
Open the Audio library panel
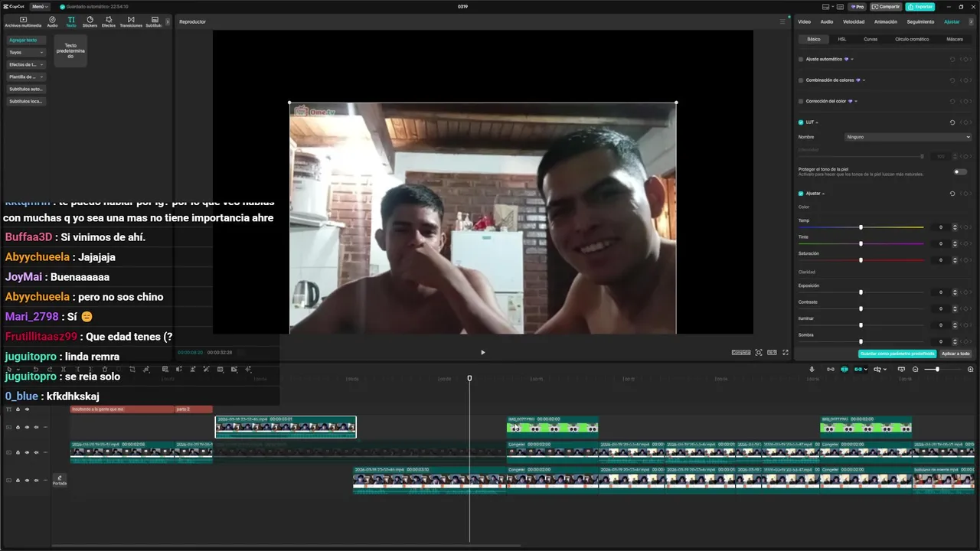[x=52, y=21]
